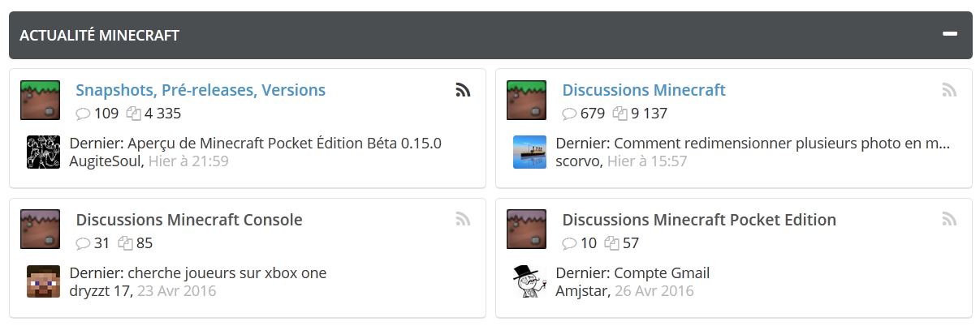View AugiteSoul's avatar thumbnail
The image size is (980, 326).
click(x=44, y=152)
